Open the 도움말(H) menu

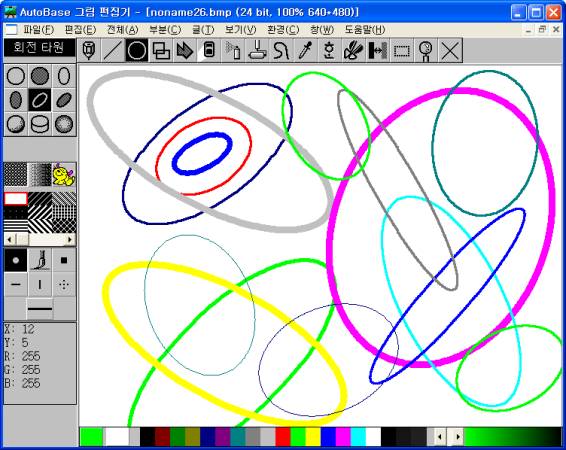365,30
